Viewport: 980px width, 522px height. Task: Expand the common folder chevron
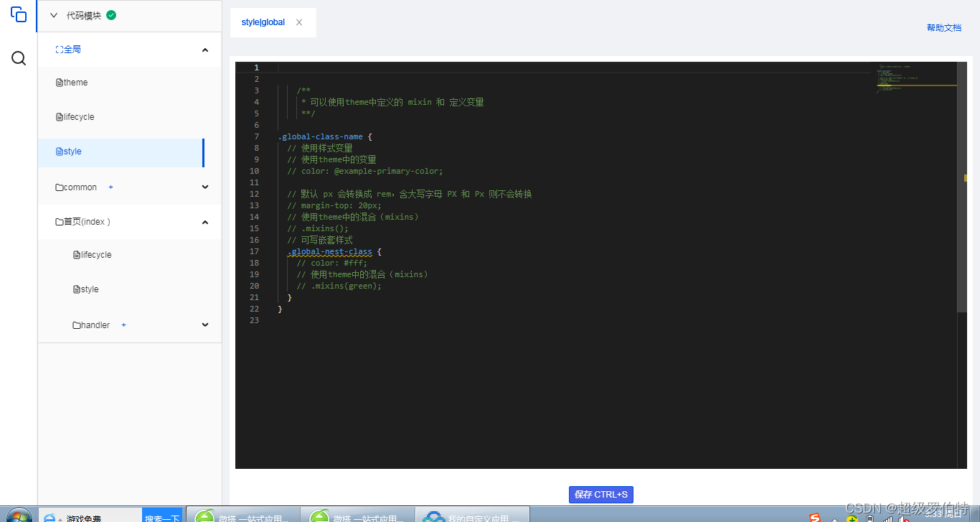205,187
